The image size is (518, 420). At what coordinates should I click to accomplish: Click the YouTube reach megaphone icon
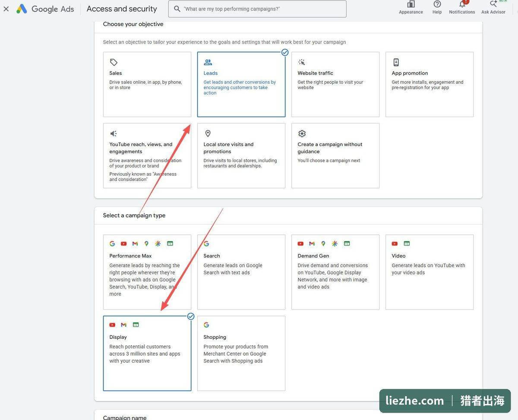114,133
